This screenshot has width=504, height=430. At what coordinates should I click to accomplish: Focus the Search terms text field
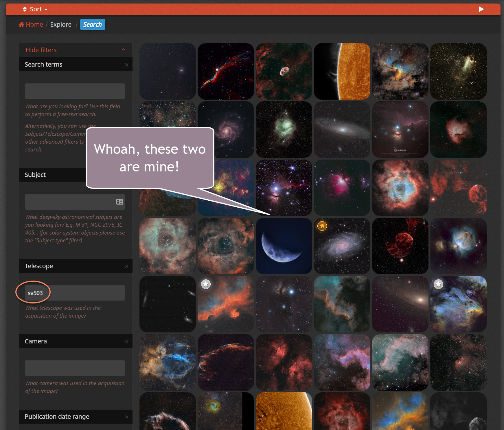click(x=75, y=91)
